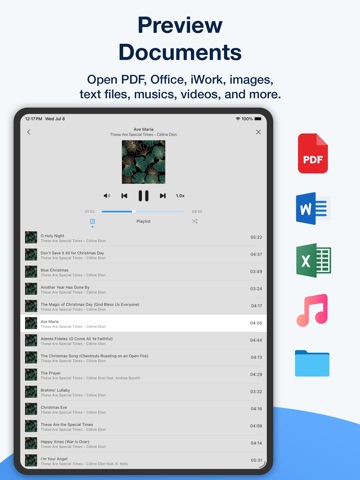Play The Magic of Christmas Day

pos(143,306)
